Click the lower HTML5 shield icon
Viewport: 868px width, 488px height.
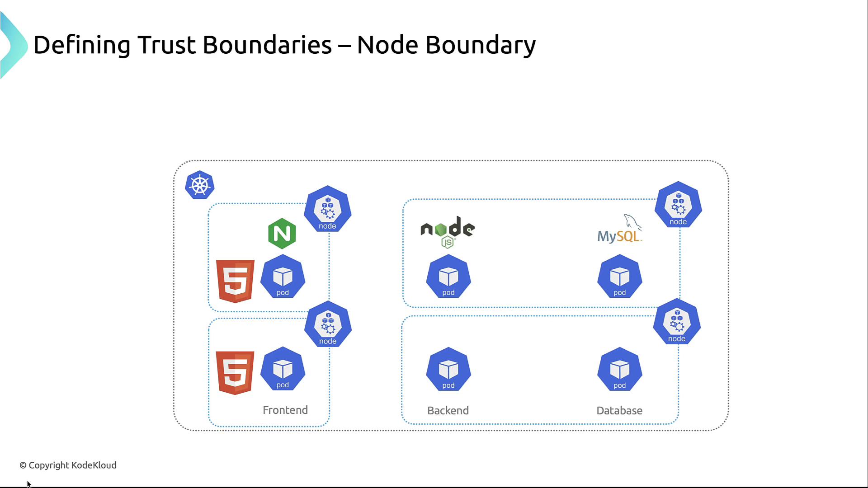pyautogui.click(x=235, y=372)
